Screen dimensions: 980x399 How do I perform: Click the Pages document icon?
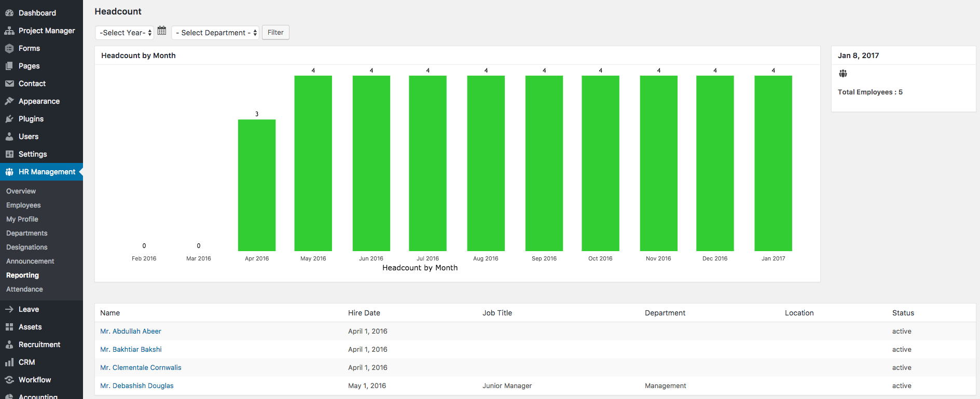[x=9, y=66]
